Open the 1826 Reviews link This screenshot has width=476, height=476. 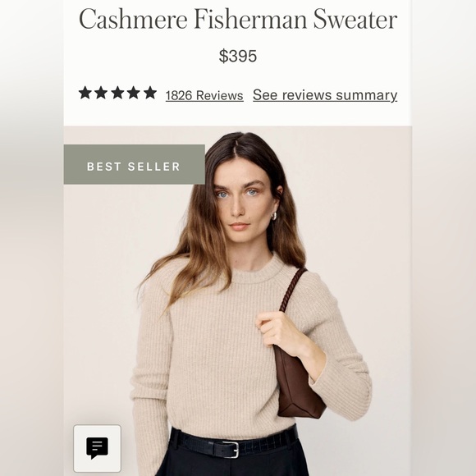pos(204,95)
